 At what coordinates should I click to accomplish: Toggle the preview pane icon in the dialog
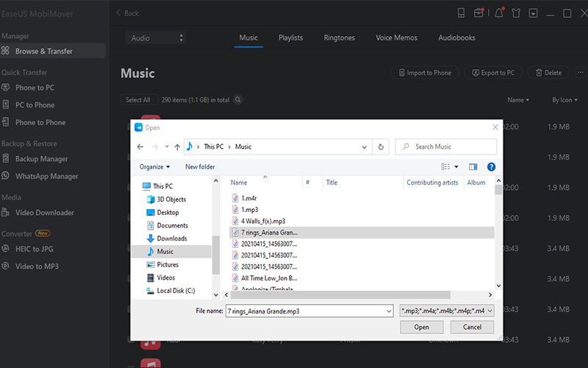tap(473, 167)
